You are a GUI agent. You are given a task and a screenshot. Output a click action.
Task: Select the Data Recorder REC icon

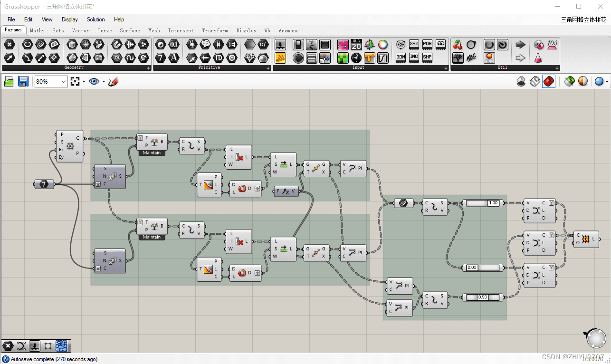pyautogui.click(x=489, y=58)
